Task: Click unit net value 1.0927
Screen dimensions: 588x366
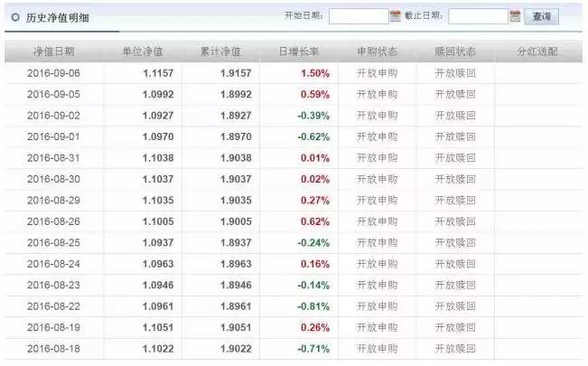Action: [x=158, y=116]
